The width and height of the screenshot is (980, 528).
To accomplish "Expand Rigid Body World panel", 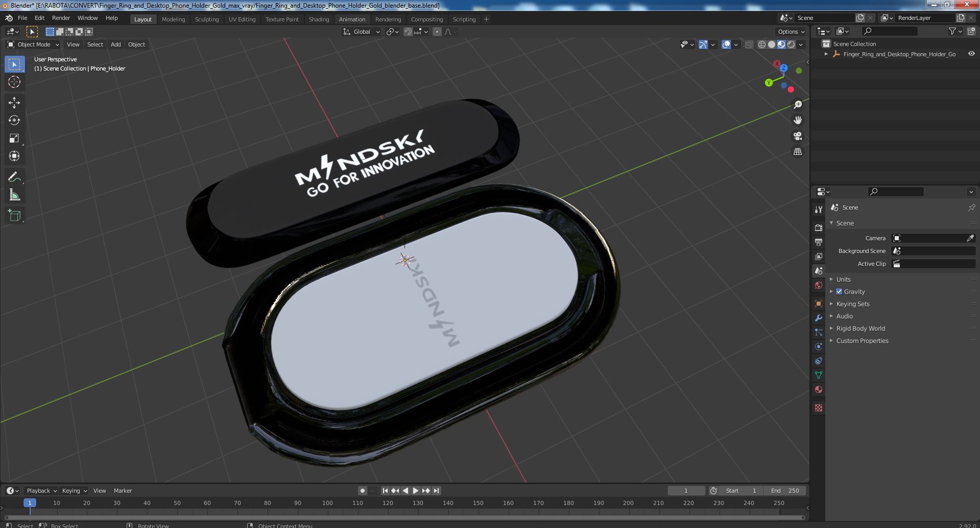I will 860,328.
